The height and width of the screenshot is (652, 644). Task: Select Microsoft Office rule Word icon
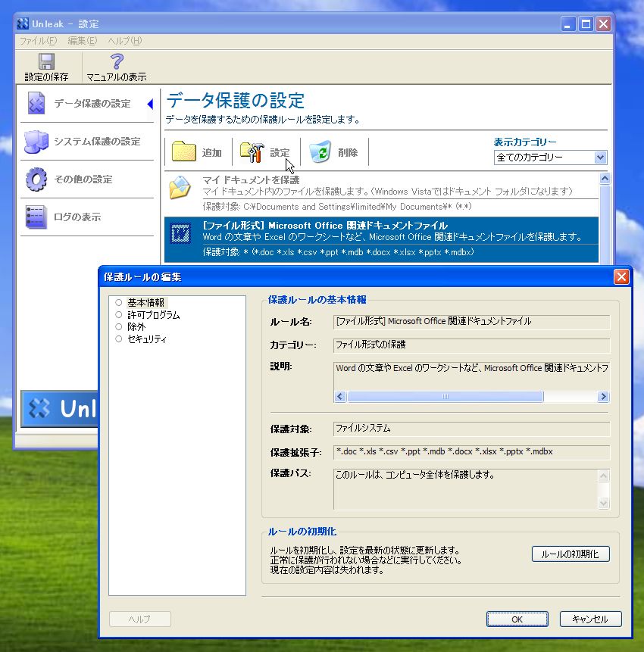pos(180,233)
